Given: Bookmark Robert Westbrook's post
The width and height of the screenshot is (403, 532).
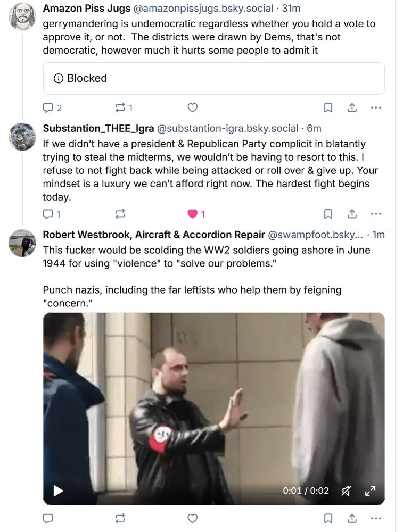Looking at the screenshot, I should (x=328, y=518).
